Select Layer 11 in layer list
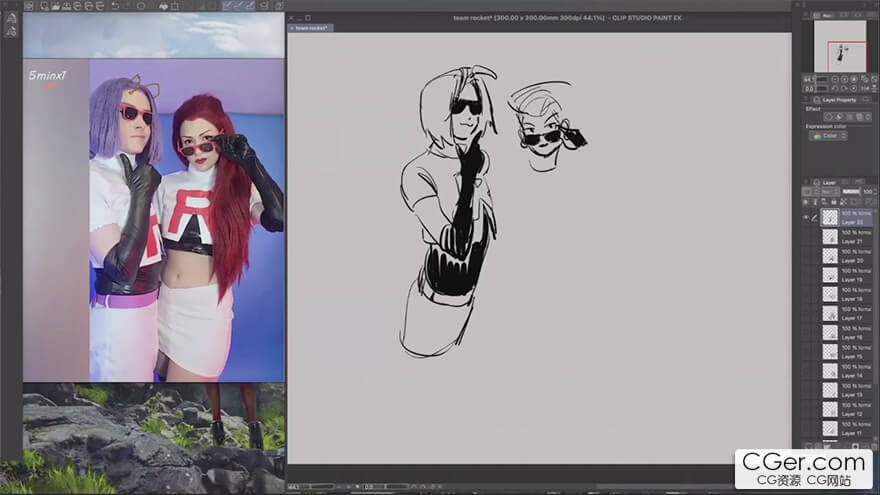The height and width of the screenshot is (495, 880). pyautogui.click(x=846, y=428)
